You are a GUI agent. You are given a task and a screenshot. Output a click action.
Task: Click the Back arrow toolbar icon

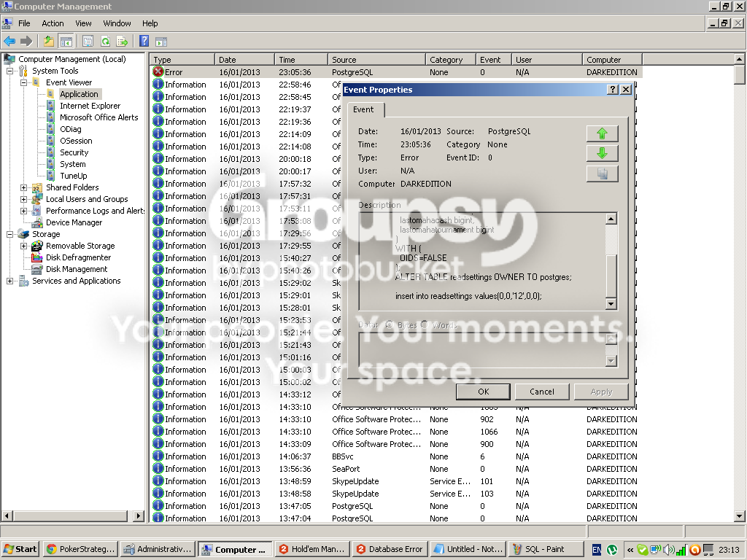pos(9,42)
